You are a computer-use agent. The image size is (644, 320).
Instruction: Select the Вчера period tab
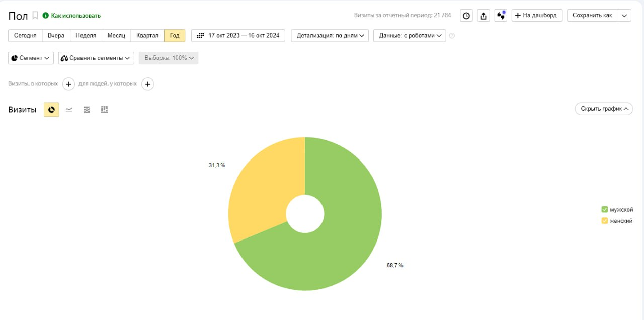tap(56, 36)
